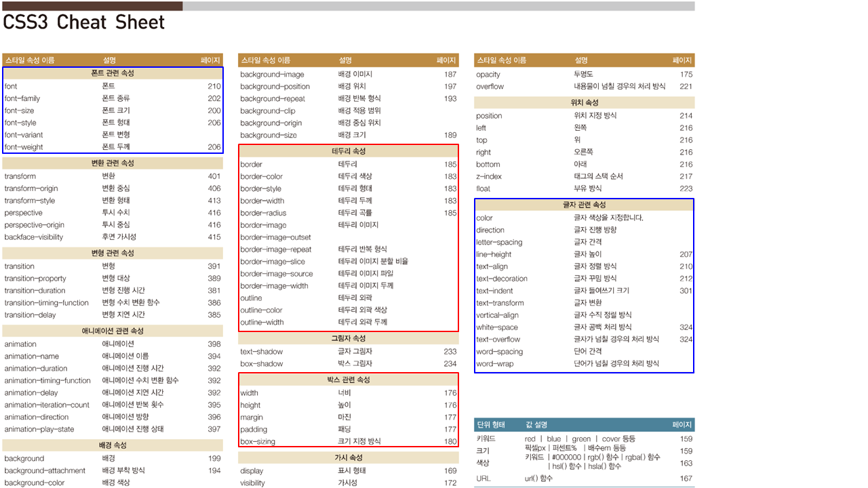Viewport: 868px width, 488px height.
Task: Select the "float" property name
Action: [x=483, y=188]
